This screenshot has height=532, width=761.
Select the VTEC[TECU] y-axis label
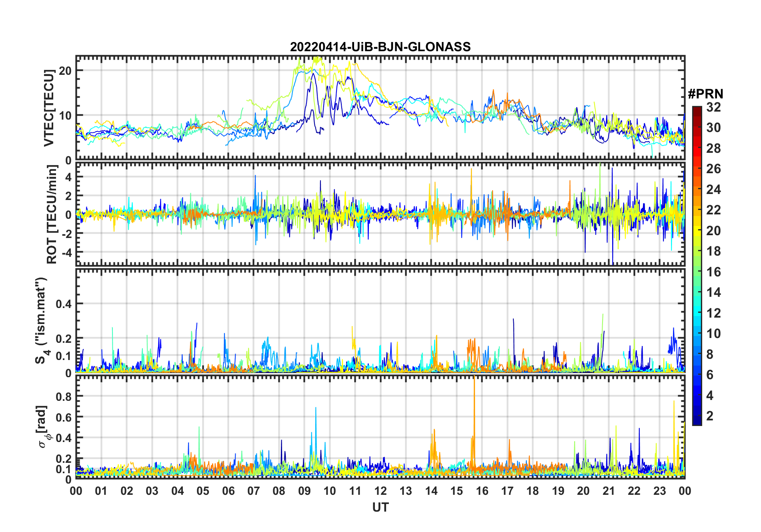(x=49, y=108)
